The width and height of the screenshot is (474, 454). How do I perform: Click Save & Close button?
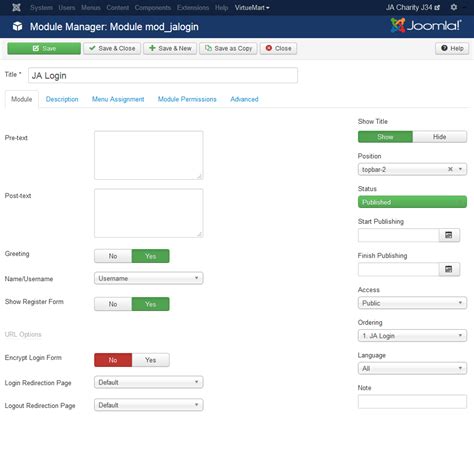pos(112,48)
